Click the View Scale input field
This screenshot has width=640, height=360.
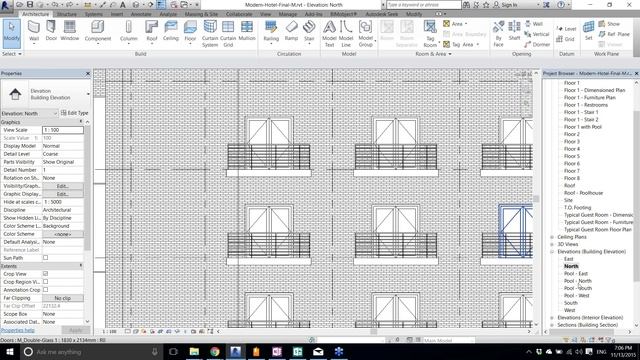click(63, 130)
